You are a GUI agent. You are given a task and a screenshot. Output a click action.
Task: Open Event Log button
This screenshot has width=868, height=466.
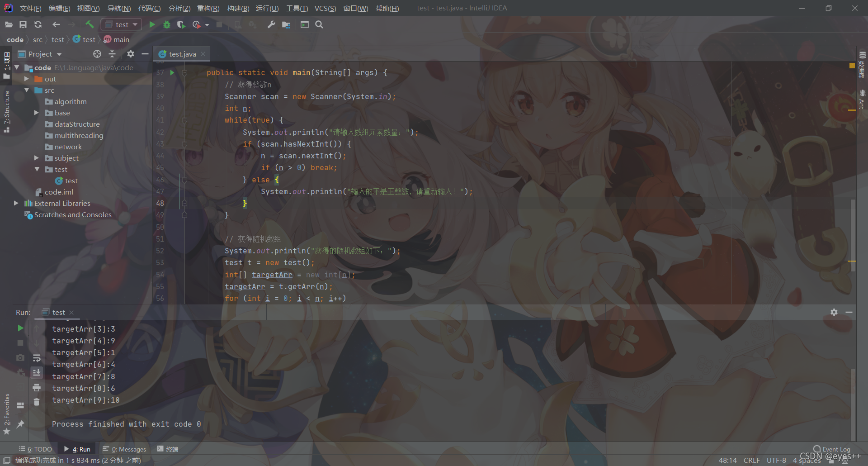tap(832, 449)
